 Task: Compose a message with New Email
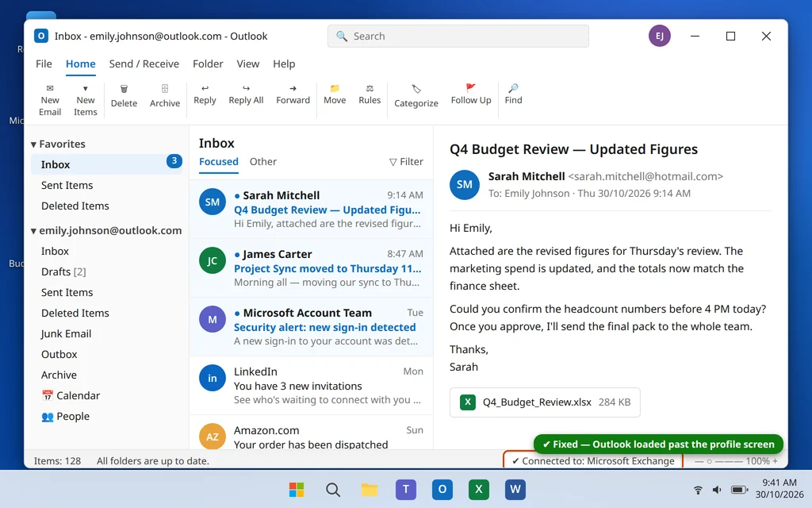click(50, 100)
